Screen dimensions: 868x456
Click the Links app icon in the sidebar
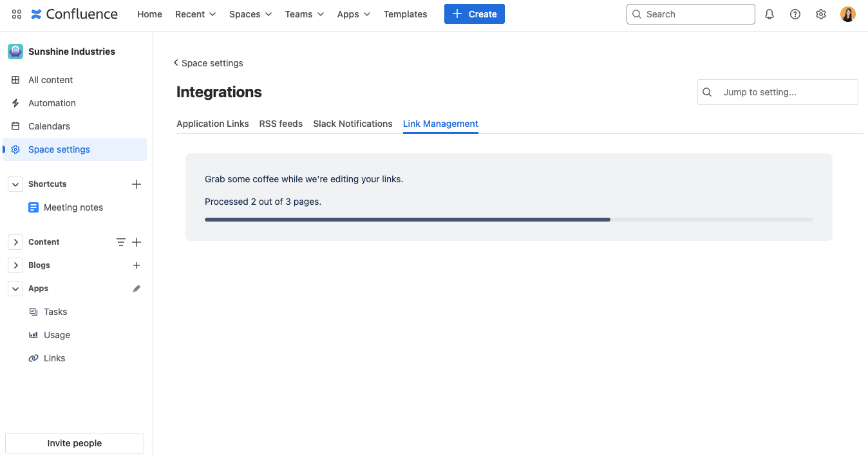[x=33, y=357]
